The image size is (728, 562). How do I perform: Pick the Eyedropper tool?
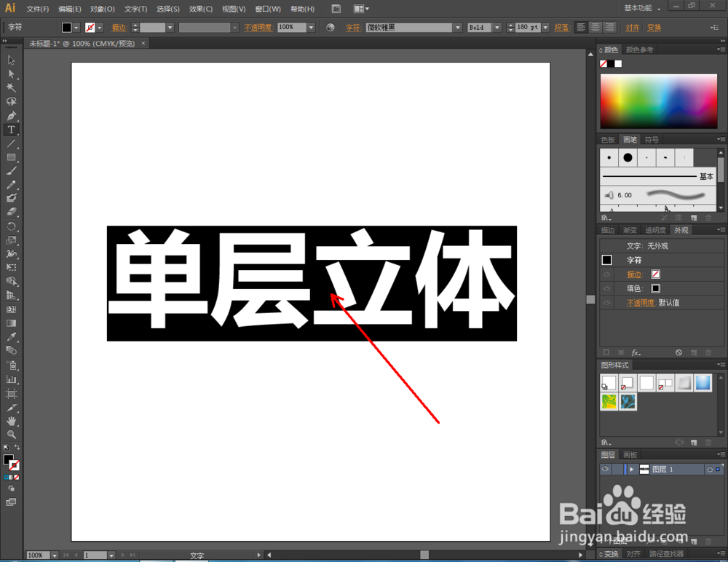(12, 336)
